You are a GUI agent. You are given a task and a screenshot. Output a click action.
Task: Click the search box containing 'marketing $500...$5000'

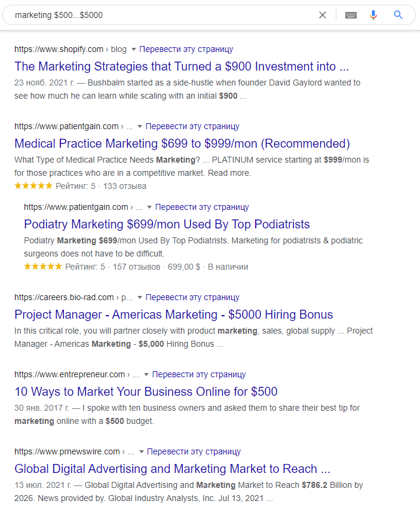tap(161, 15)
